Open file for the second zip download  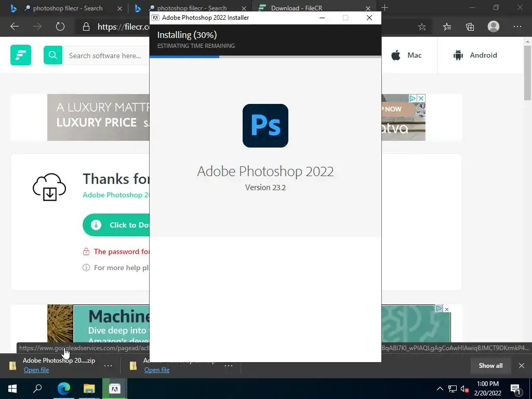(157, 370)
